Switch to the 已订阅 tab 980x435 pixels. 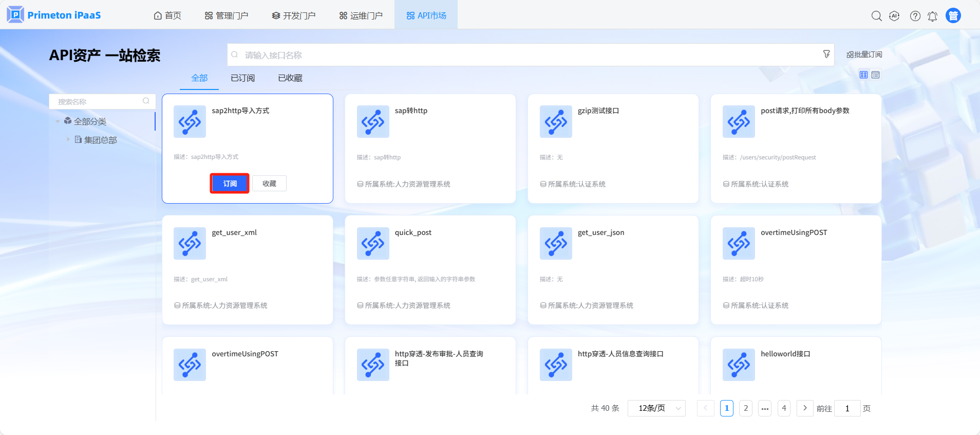(243, 78)
